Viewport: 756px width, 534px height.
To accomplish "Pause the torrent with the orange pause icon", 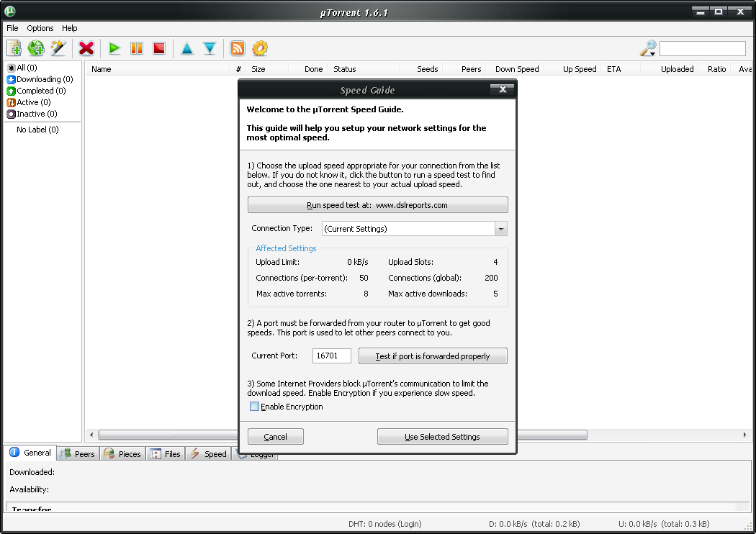I will 137,48.
